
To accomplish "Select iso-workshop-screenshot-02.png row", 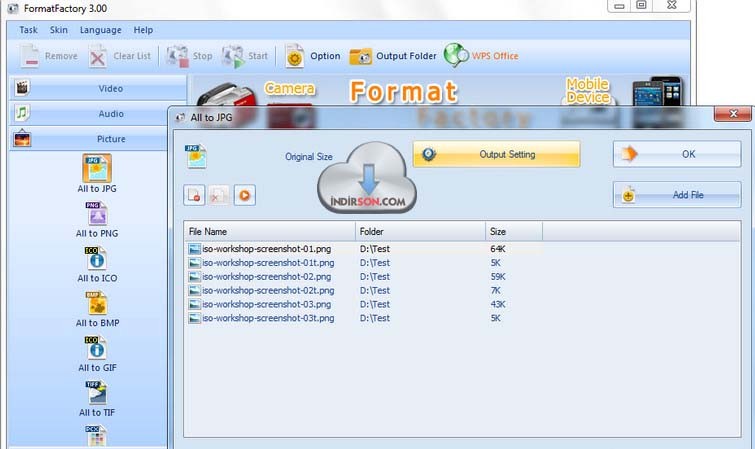I will [364, 277].
